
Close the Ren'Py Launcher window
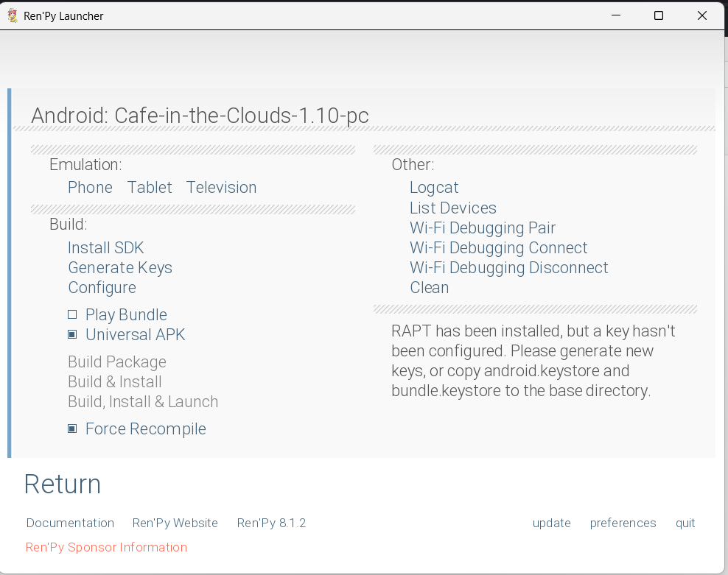tap(702, 15)
